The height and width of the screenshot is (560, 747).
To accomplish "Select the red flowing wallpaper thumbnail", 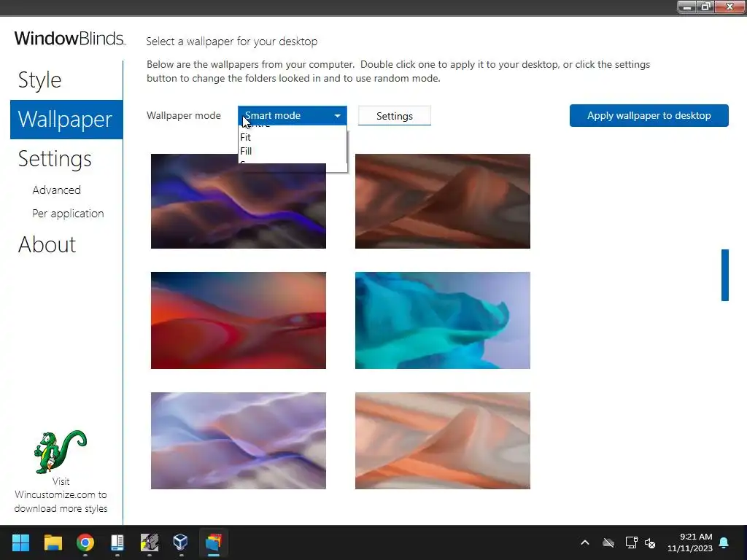I will click(x=239, y=320).
